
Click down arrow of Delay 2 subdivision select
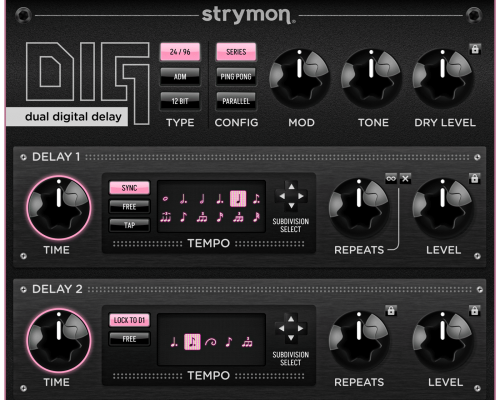[291, 338]
